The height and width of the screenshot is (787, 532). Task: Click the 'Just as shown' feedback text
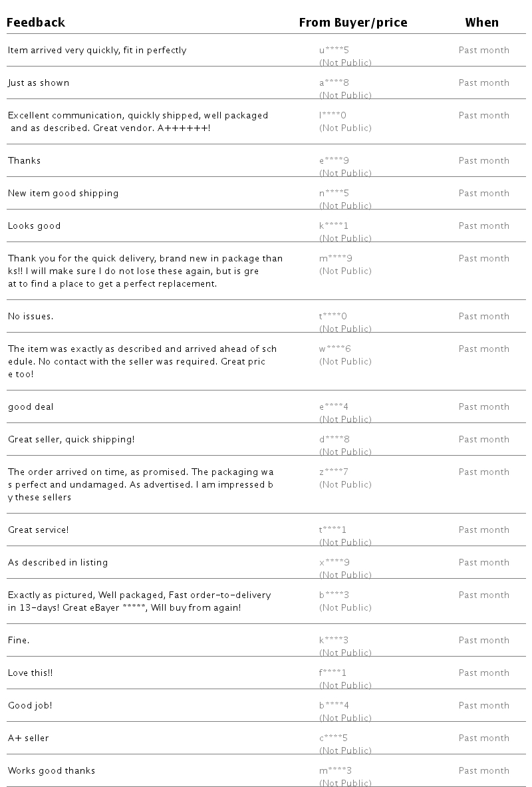click(39, 82)
